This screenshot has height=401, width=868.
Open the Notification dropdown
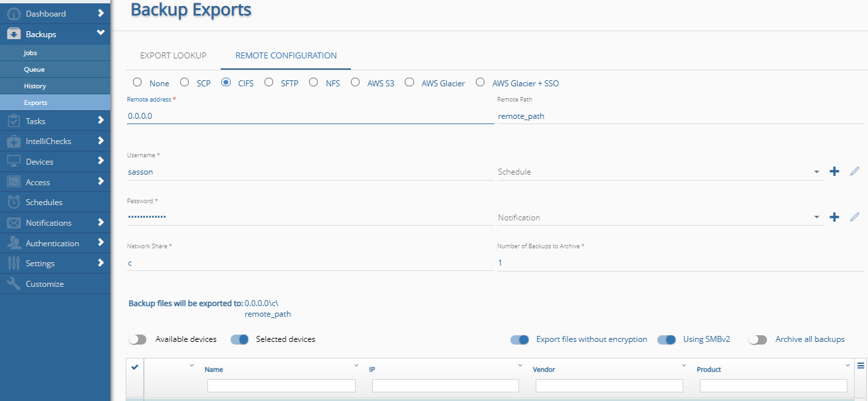coord(658,218)
